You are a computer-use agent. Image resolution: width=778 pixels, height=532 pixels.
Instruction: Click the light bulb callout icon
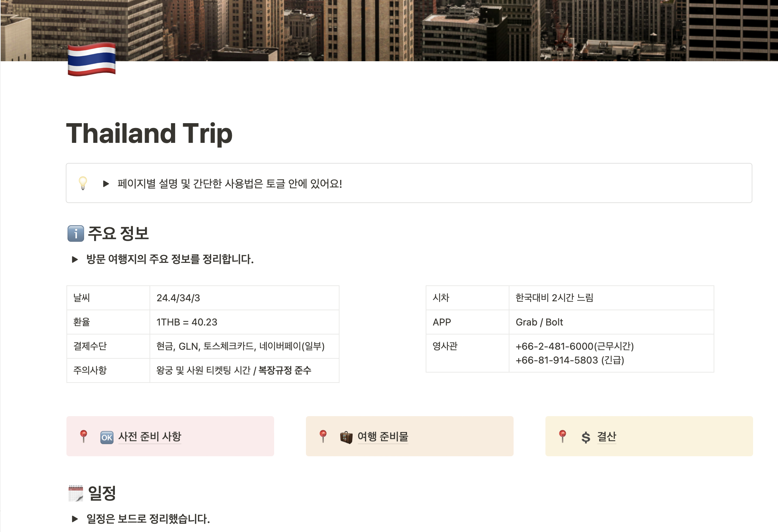pyautogui.click(x=83, y=183)
